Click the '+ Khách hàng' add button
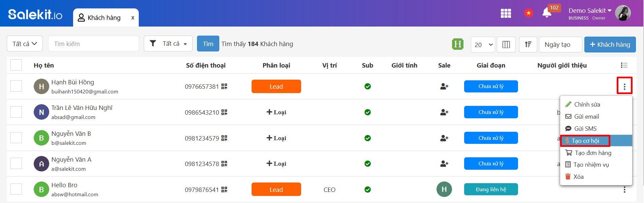The height and width of the screenshot is (203, 644). point(610,45)
